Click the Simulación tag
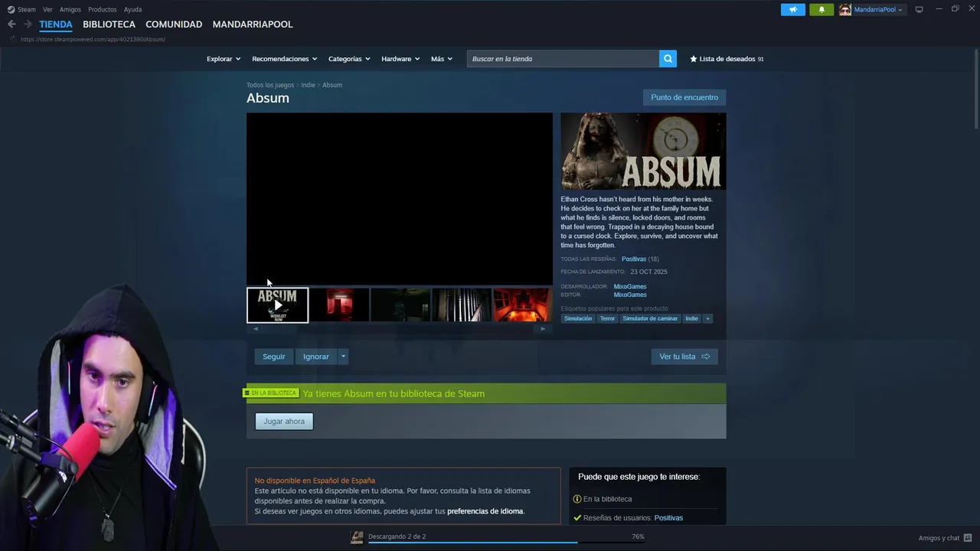 [x=578, y=318]
